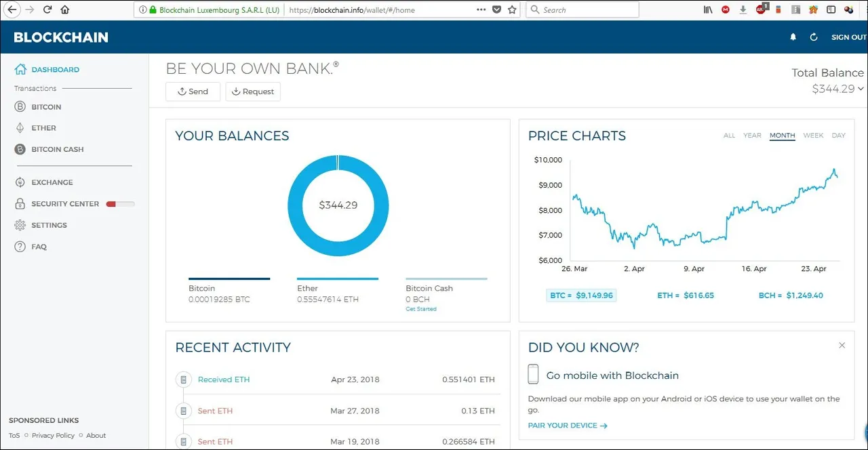Click the 0.00019285 BTC balance
This screenshot has height=450, width=868.
tap(219, 300)
